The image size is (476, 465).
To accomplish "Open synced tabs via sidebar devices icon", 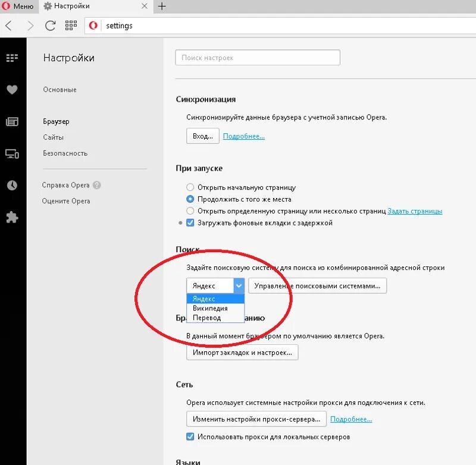I will 12,154.
